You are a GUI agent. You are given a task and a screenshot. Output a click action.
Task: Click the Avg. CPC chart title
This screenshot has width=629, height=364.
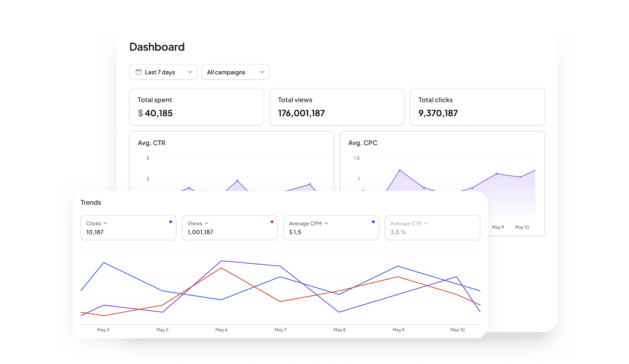[363, 143]
